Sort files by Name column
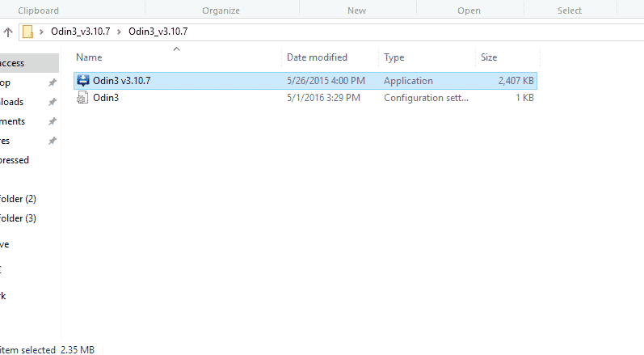This screenshot has height=355, width=644. click(x=89, y=57)
